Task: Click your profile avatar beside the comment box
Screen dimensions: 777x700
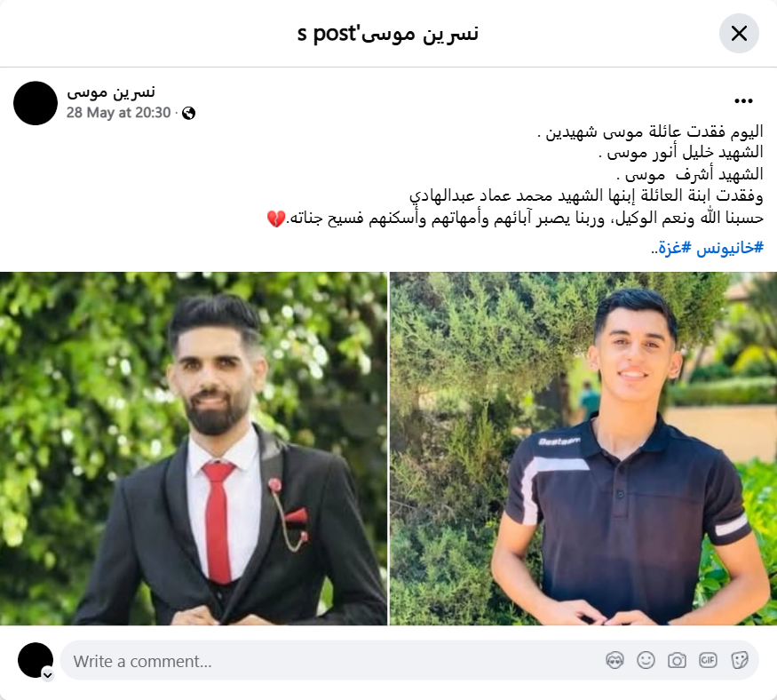Action: [36, 660]
